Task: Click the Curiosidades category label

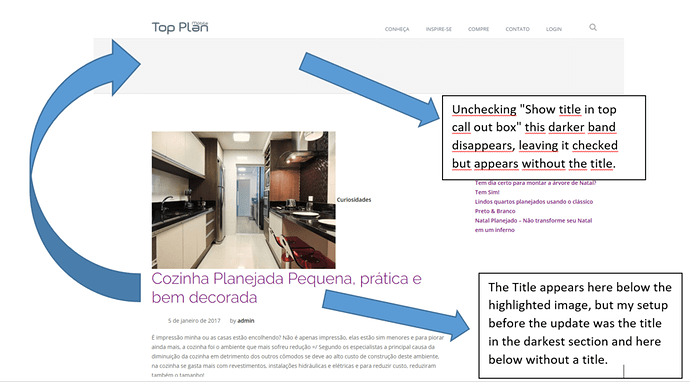Action: tap(354, 200)
